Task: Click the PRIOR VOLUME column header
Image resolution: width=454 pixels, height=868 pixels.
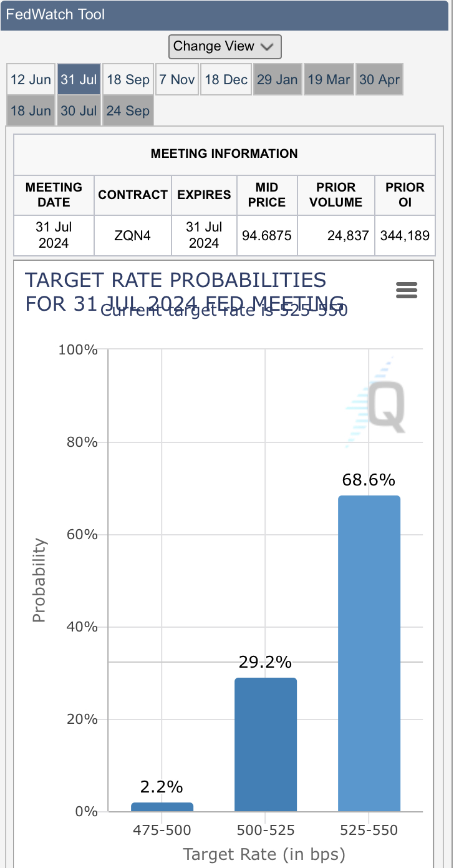Action: (337, 195)
